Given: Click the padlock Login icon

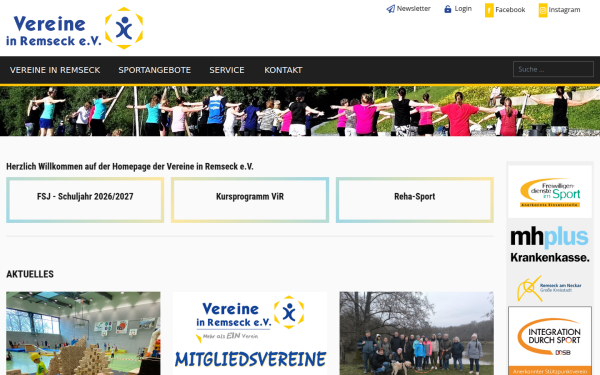Looking at the screenshot, I should pos(447,9).
